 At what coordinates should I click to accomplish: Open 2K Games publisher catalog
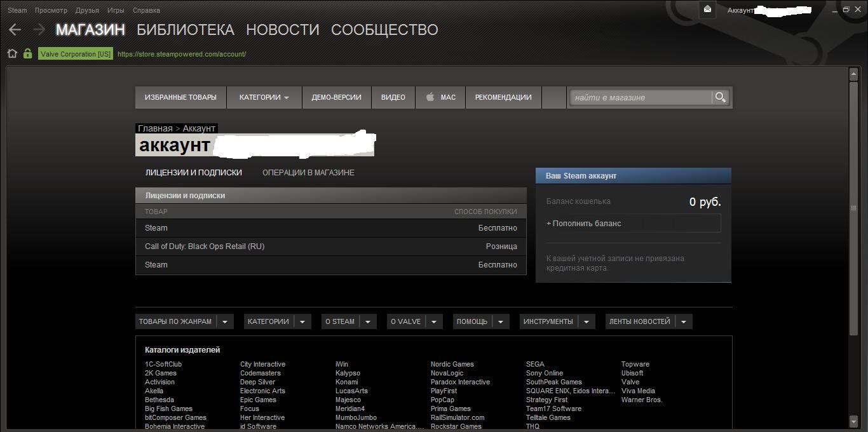(x=161, y=373)
